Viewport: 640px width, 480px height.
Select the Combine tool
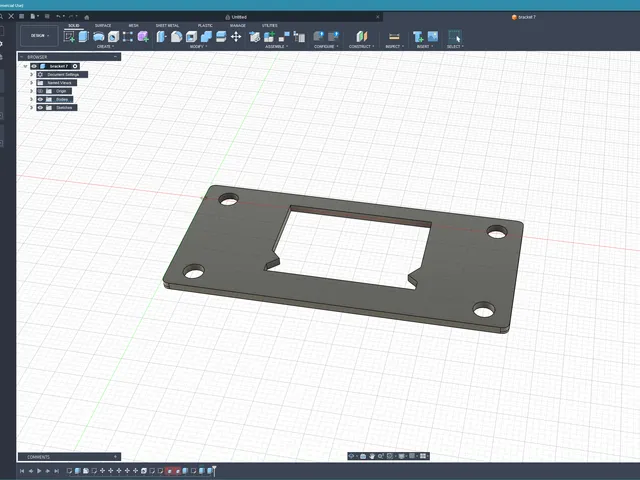(206, 37)
